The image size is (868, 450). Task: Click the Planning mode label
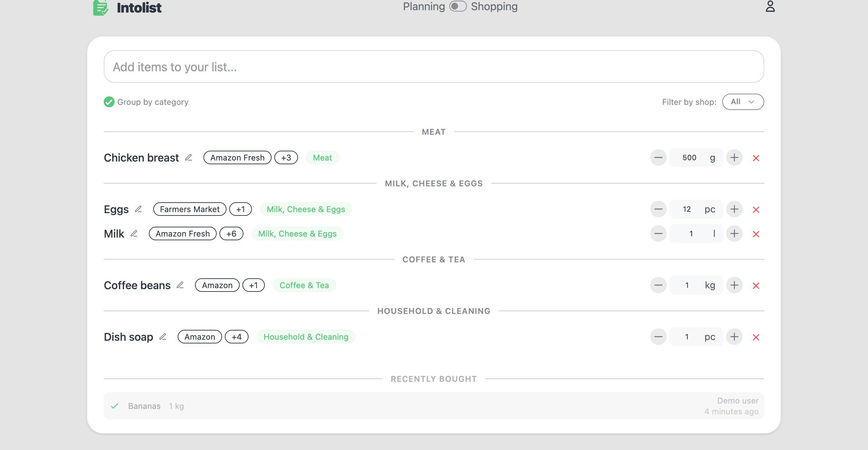pos(424,6)
